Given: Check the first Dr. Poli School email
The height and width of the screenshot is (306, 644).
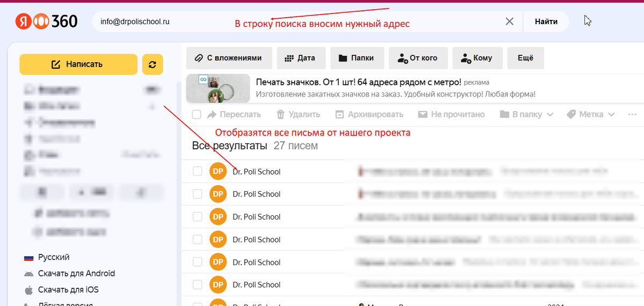Looking at the screenshot, I should coord(197,171).
